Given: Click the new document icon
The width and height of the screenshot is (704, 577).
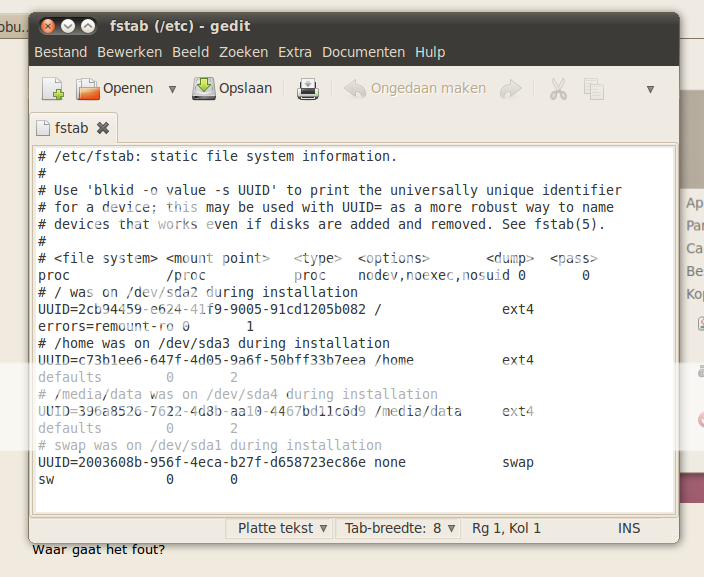Looking at the screenshot, I should [53, 88].
